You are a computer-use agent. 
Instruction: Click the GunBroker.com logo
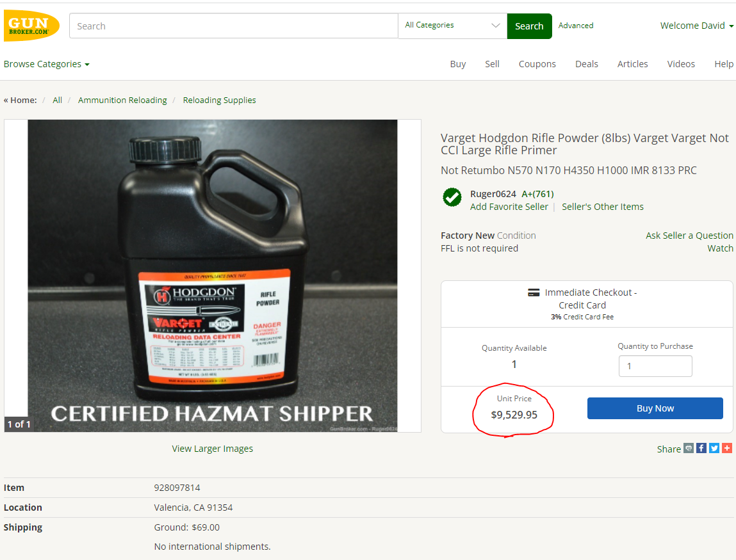[x=31, y=26]
